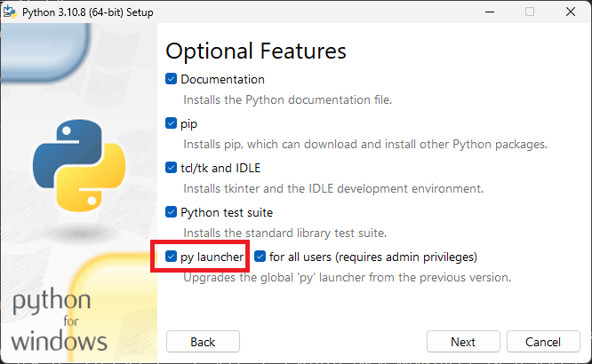
Task: Uncheck the for all users checkbox
Action: click(260, 257)
